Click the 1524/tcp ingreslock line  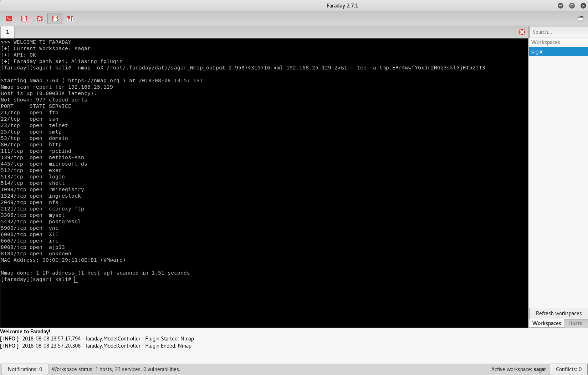click(x=41, y=196)
